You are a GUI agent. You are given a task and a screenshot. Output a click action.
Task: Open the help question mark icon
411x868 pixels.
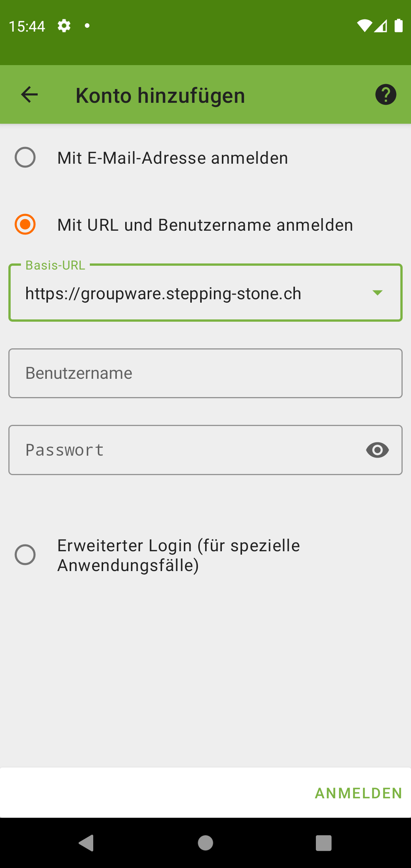point(386,94)
